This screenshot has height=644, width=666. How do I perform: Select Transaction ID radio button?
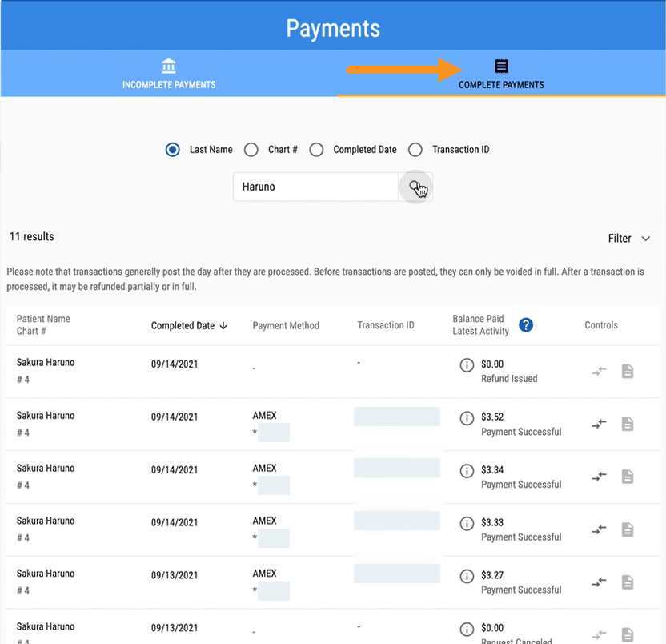(x=415, y=150)
